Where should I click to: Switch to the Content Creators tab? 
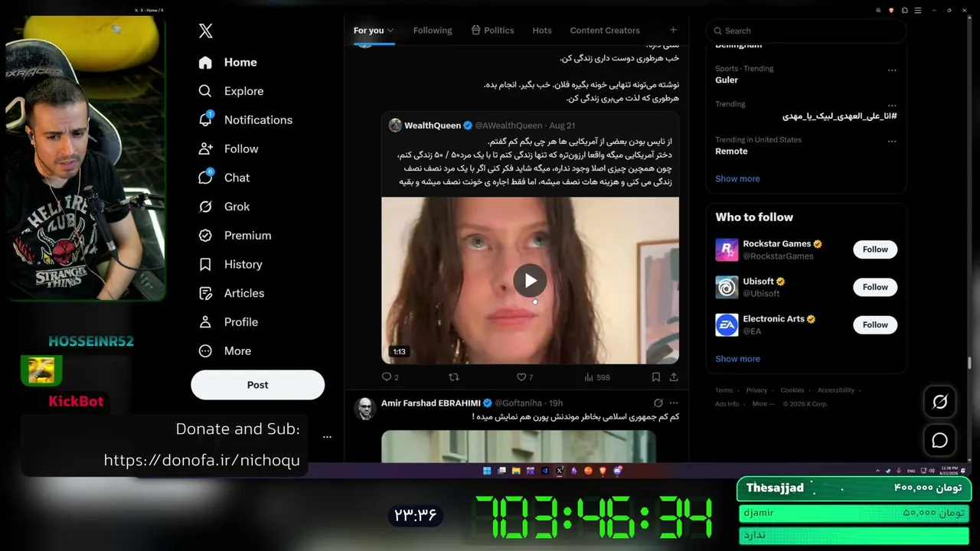pyautogui.click(x=605, y=31)
